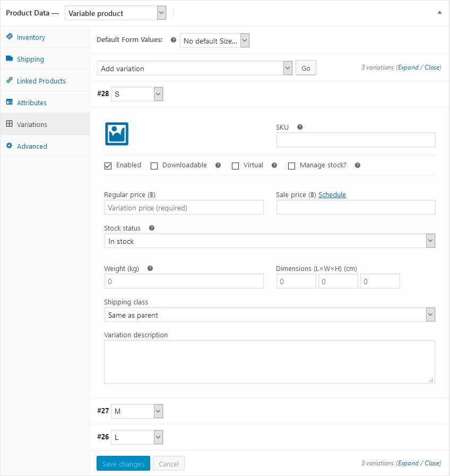Click the Width dimension field
The width and height of the screenshot is (450, 476).
[x=338, y=282]
